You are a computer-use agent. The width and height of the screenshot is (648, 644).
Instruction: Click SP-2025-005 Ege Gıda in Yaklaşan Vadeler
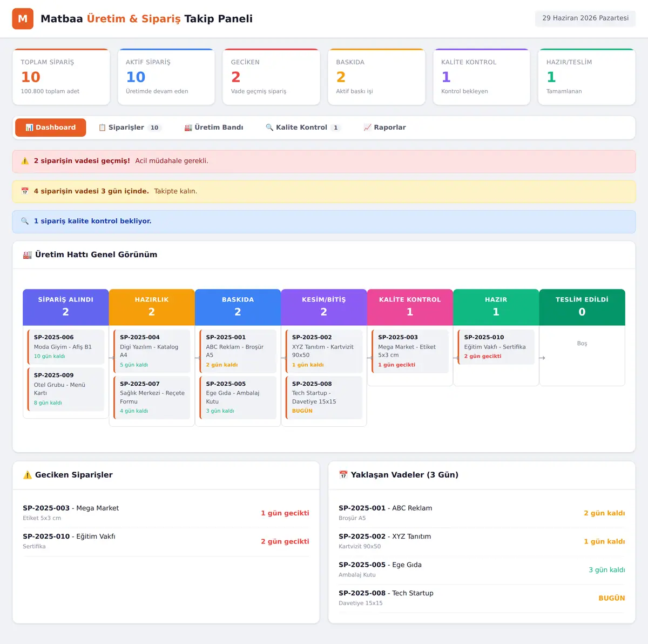point(482,570)
